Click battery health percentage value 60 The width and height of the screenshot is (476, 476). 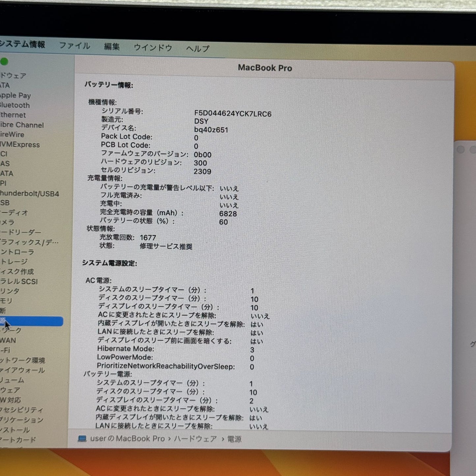point(223,222)
